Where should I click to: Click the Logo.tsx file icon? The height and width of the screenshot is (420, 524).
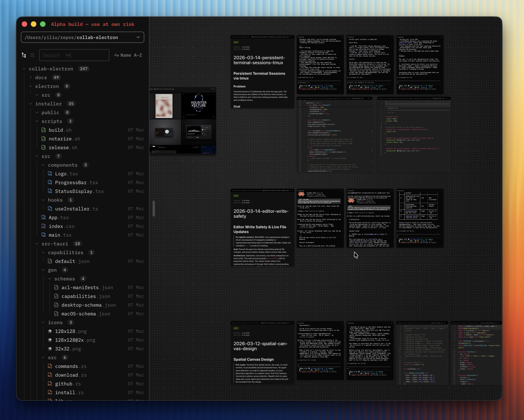tap(50, 174)
